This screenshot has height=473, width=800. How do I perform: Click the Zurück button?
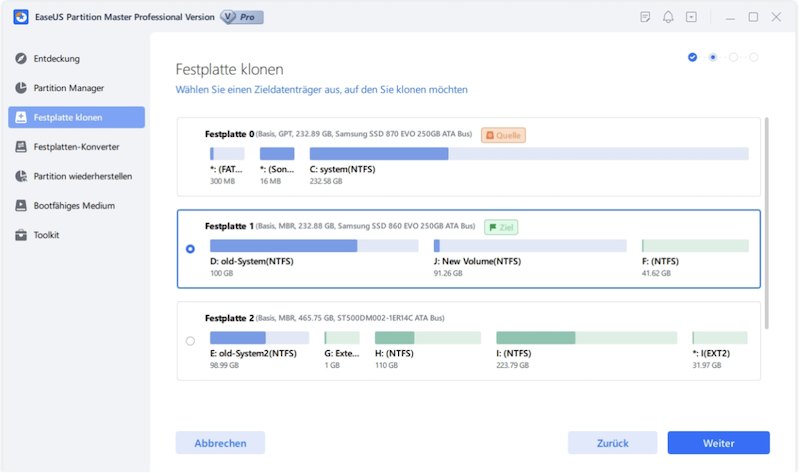[x=612, y=443]
